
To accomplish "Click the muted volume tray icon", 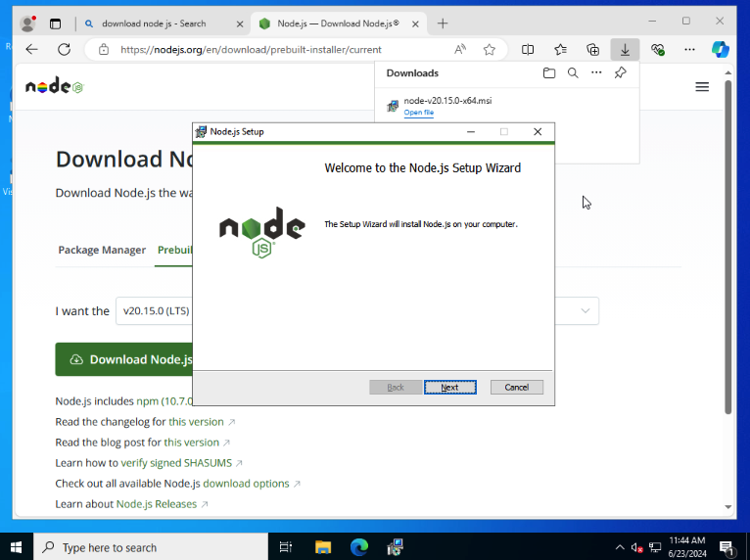I will click(x=636, y=547).
